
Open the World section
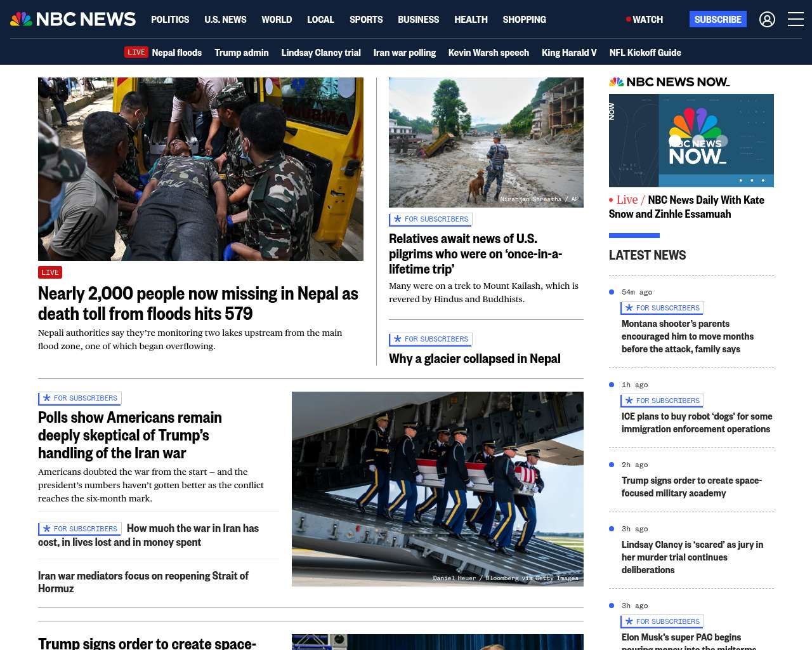pyautogui.click(x=277, y=20)
